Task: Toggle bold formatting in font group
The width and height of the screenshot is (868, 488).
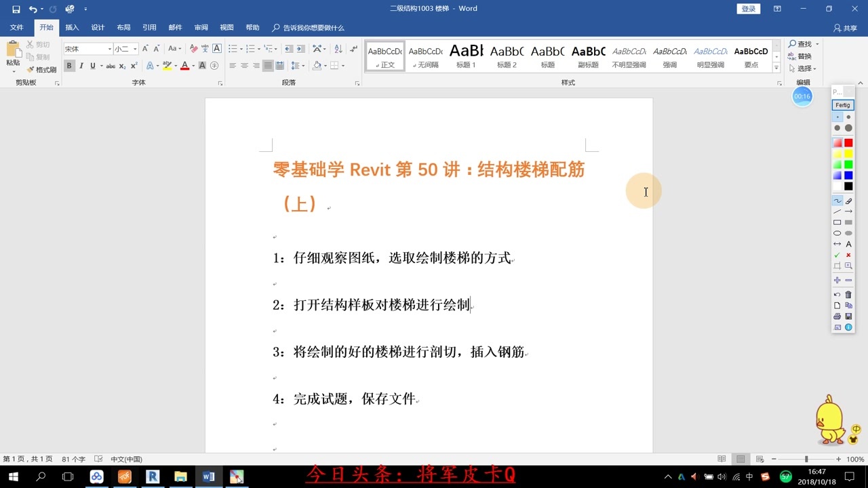Action: click(69, 66)
